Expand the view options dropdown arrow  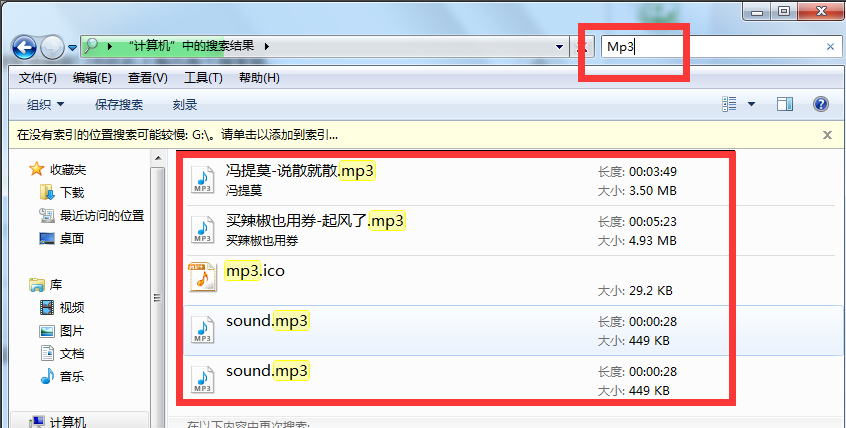point(751,105)
